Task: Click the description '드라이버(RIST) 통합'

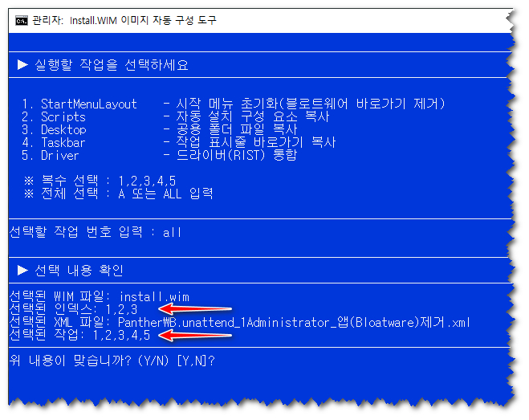Action: coord(237,155)
